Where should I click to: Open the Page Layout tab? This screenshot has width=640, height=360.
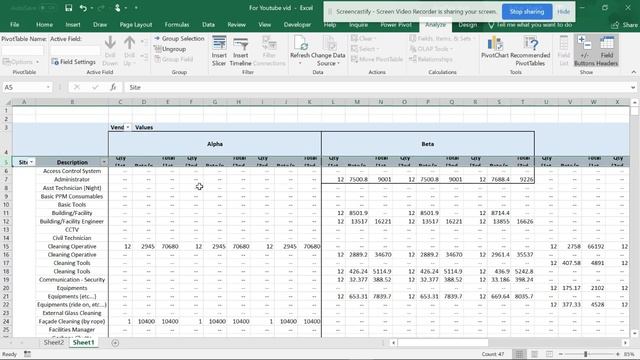(x=136, y=25)
